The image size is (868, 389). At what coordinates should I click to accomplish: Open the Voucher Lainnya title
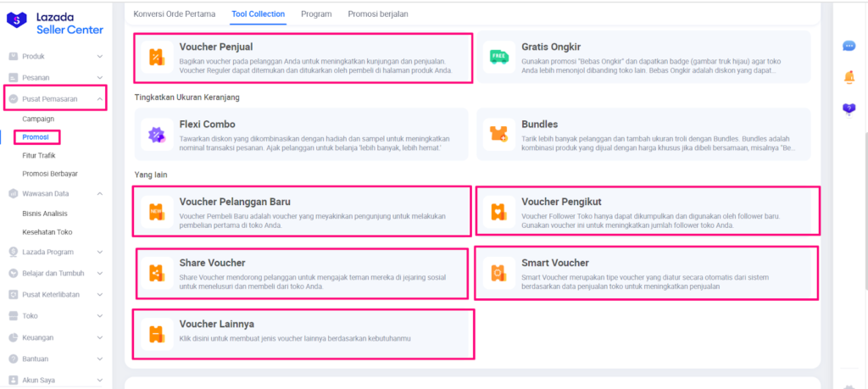coord(216,324)
